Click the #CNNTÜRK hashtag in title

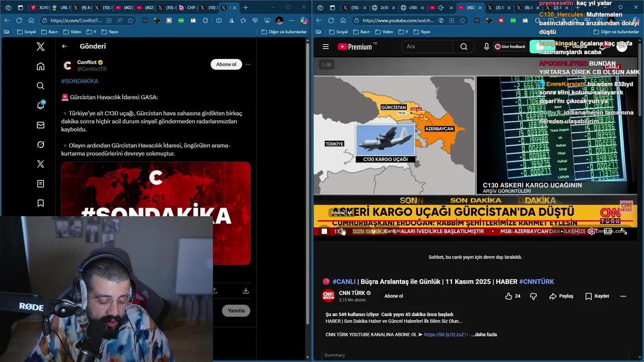coord(536,282)
